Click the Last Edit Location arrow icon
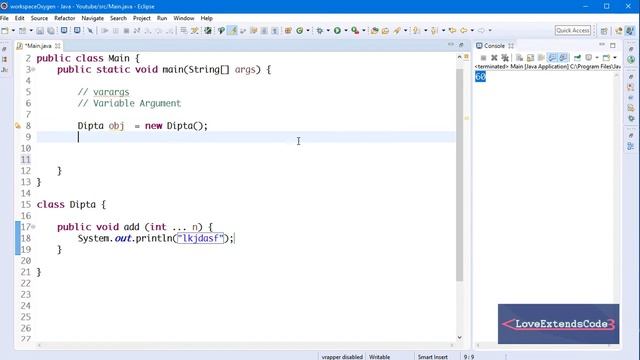 [x=452, y=31]
